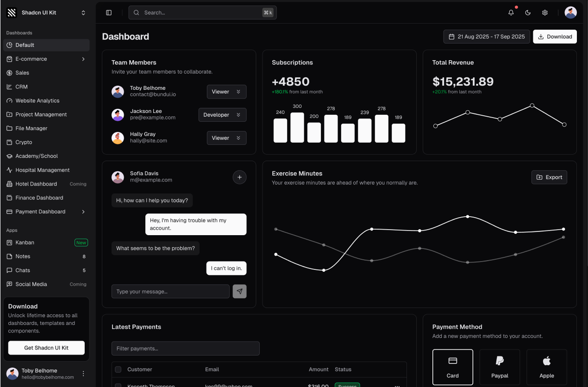Toggle select-all checkbox in payments table header

tap(118, 369)
